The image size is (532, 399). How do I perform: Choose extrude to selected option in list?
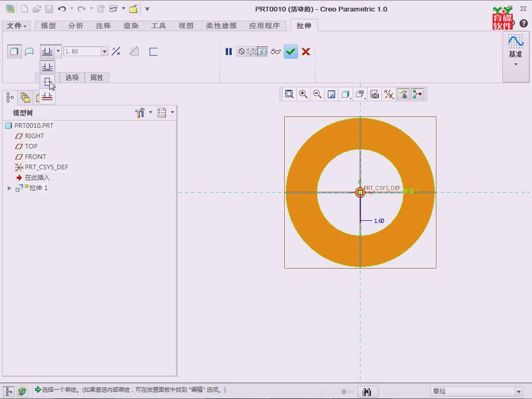click(x=47, y=97)
